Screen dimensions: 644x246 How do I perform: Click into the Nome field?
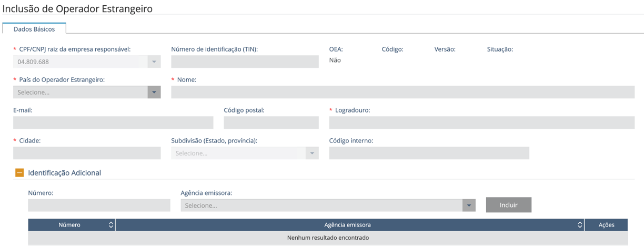(x=402, y=92)
